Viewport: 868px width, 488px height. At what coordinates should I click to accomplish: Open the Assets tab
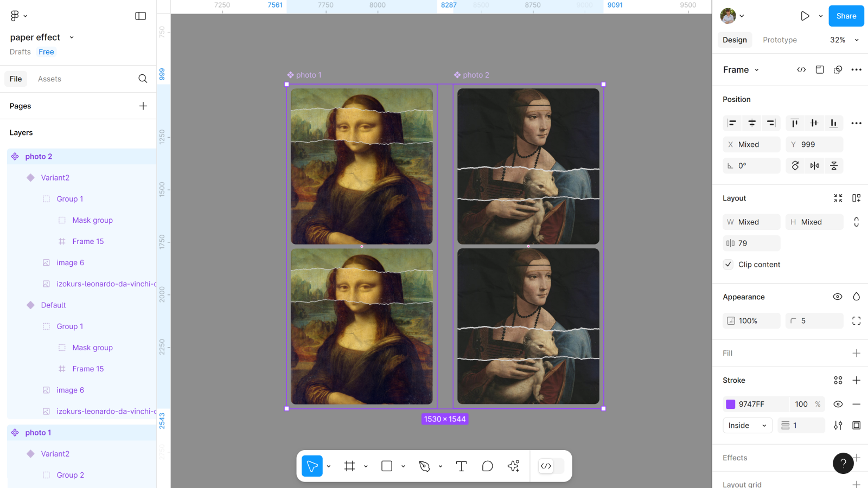49,79
